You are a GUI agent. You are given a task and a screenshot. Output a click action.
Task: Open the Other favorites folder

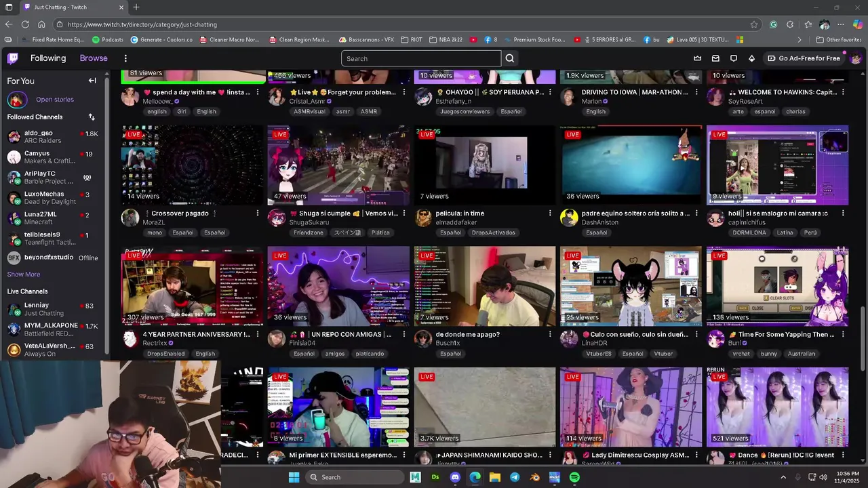tap(839, 40)
